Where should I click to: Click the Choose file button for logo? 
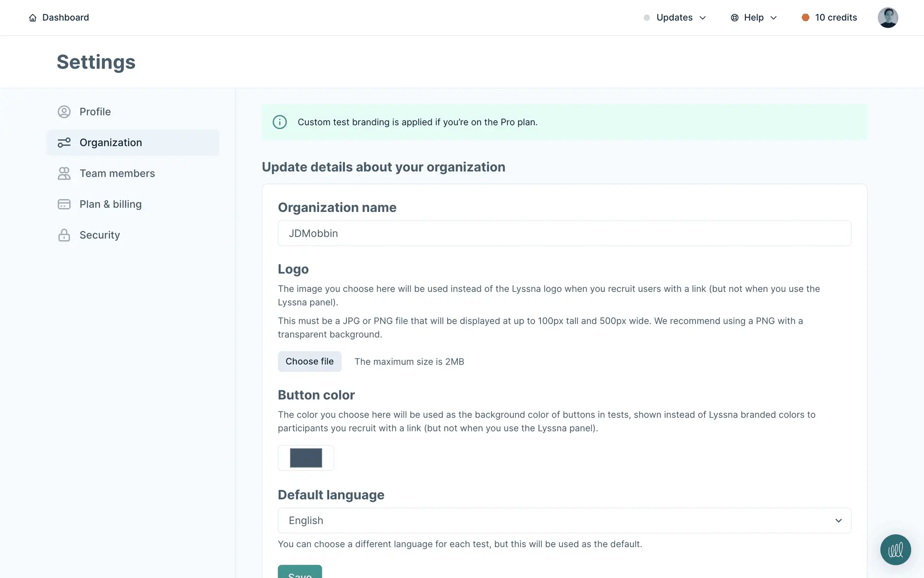[309, 362]
